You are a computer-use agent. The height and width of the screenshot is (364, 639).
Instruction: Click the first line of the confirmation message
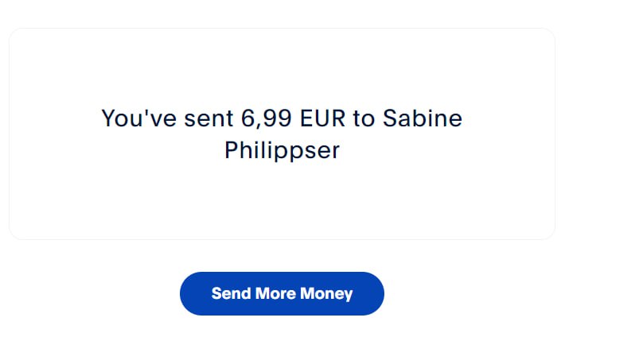click(x=282, y=119)
